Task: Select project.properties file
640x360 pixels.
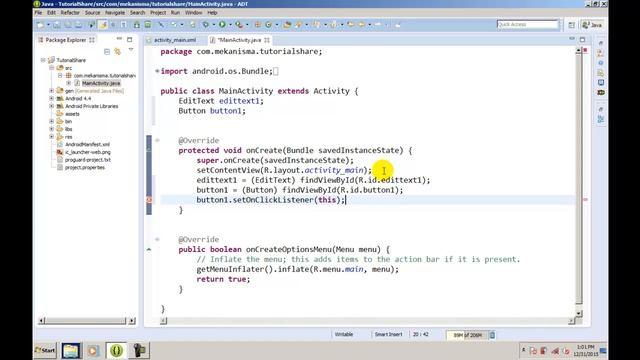Action: 85,167
